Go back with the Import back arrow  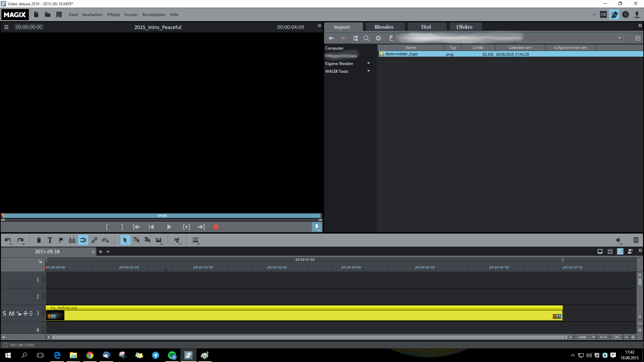[331, 38]
